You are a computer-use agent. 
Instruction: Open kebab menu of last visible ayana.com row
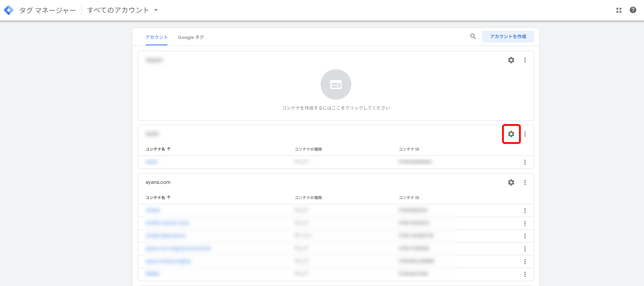click(x=525, y=274)
